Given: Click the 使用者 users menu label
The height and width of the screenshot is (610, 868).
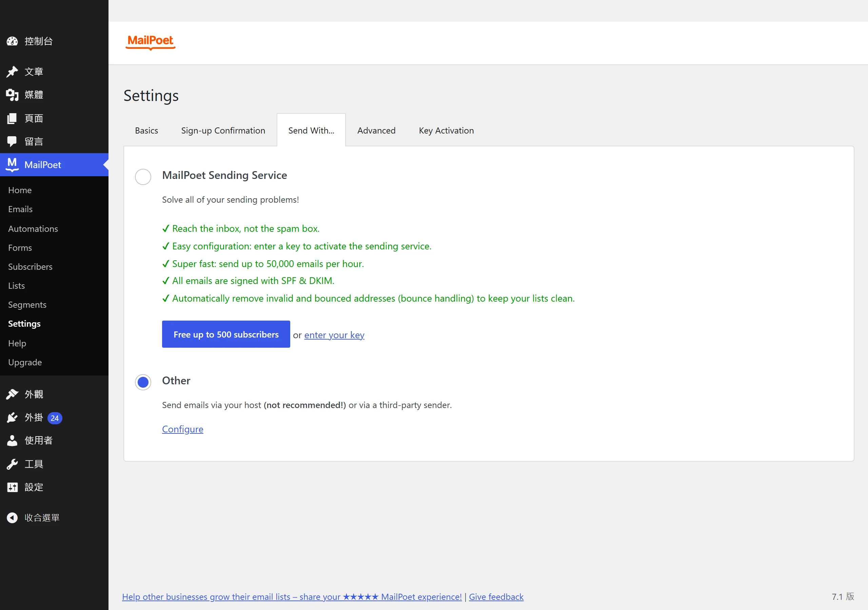Looking at the screenshot, I should 39,441.
